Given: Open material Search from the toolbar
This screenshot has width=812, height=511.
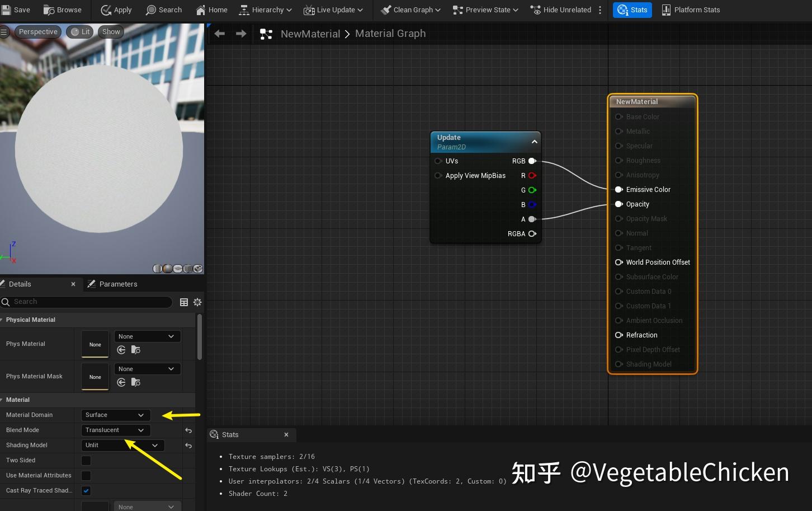Looking at the screenshot, I should click(x=164, y=10).
